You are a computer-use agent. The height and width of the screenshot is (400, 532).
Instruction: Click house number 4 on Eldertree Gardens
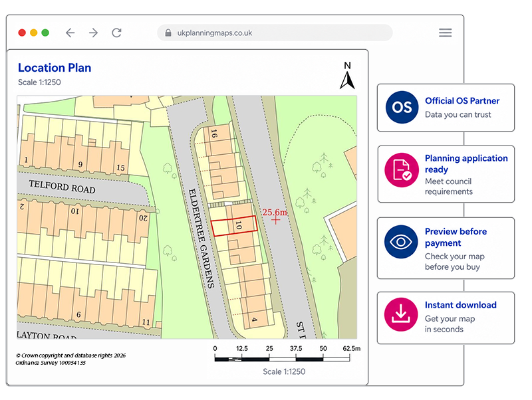click(255, 320)
